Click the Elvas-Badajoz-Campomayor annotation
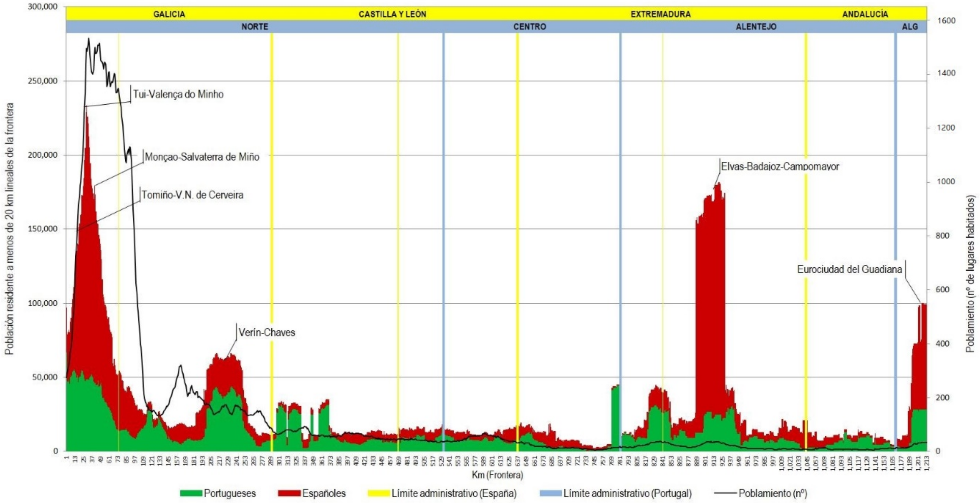 [x=780, y=167]
